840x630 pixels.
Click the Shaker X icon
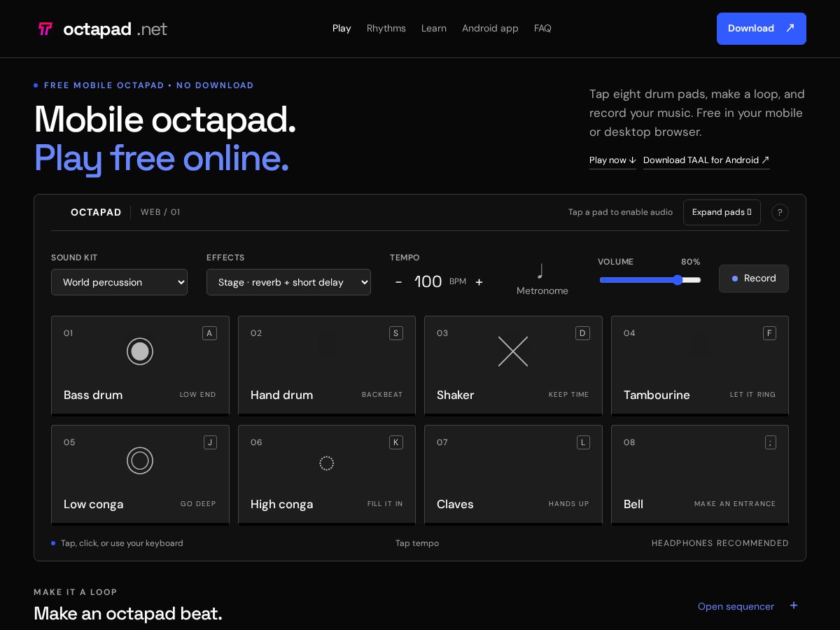513,351
